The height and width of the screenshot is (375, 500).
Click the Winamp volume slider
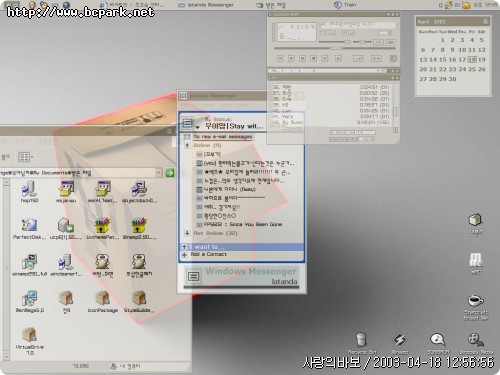(x=334, y=42)
